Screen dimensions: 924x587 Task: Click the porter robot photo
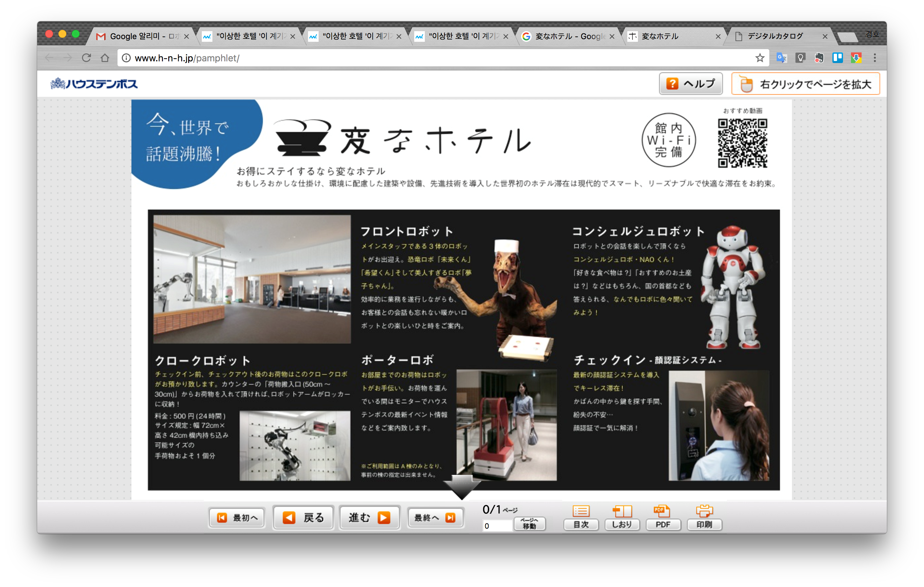tap(506, 425)
